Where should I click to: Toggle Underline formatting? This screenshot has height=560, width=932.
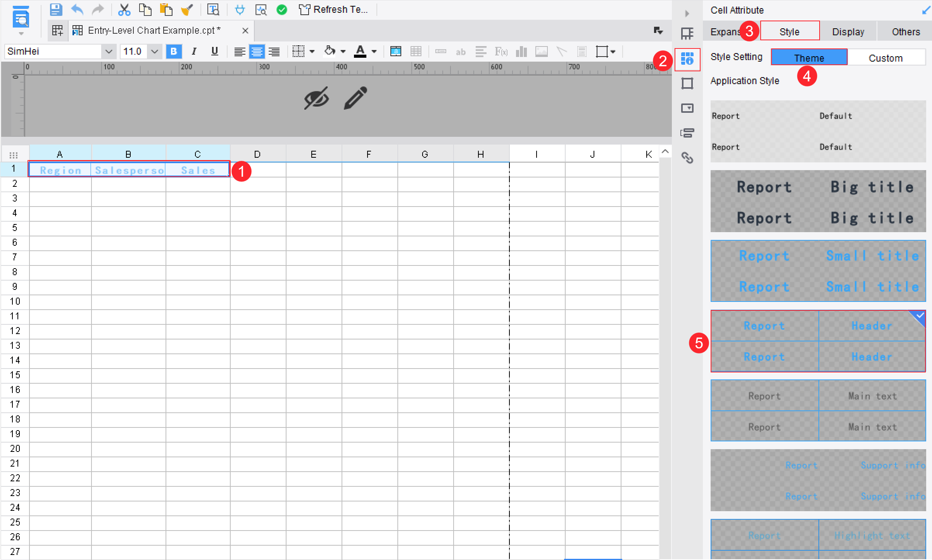[x=214, y=51]
